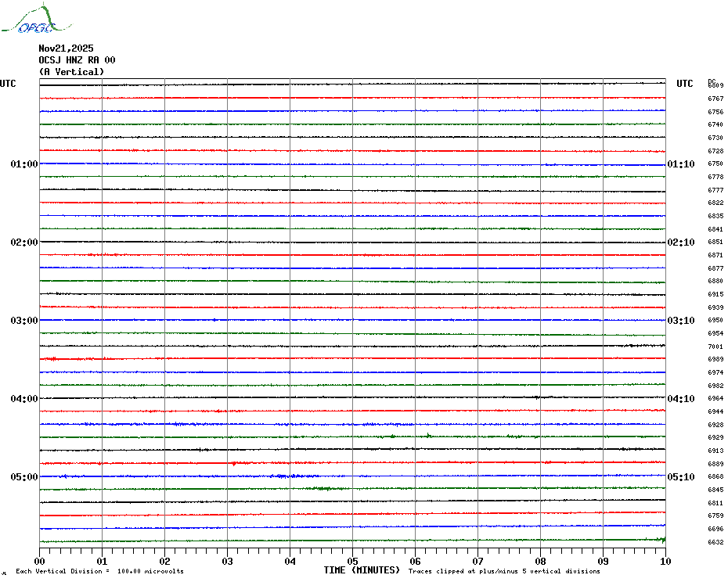Click DC value 6954
Viewport: 728px width, 582px height.
(715, 333)
